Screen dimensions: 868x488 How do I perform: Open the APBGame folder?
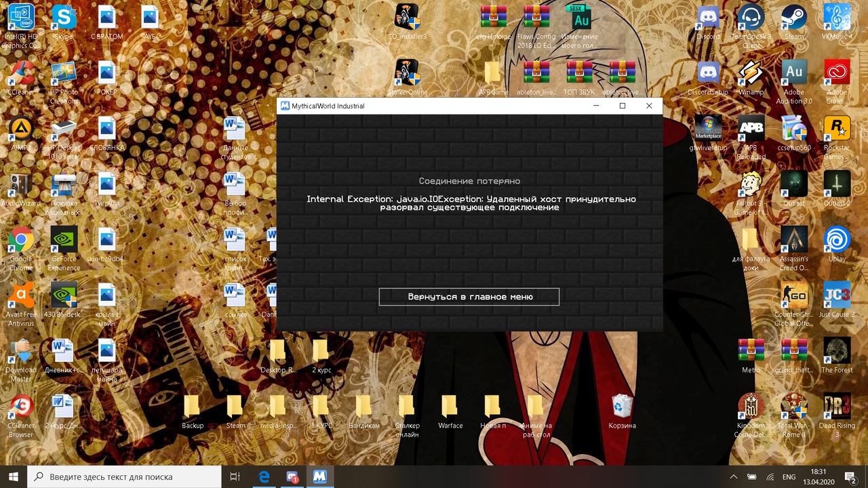tap(493, 78)
